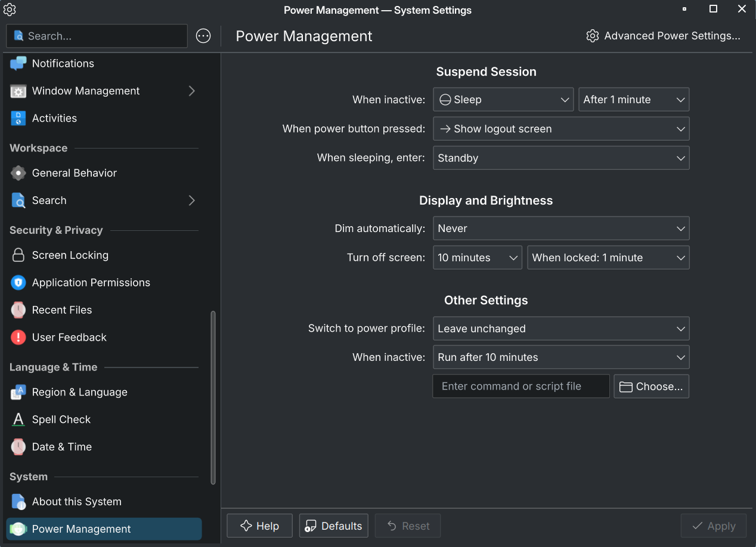Screen dimensions: 756x547
Task: Open User Feedback red alert icon
Action: tap(18, 338)
